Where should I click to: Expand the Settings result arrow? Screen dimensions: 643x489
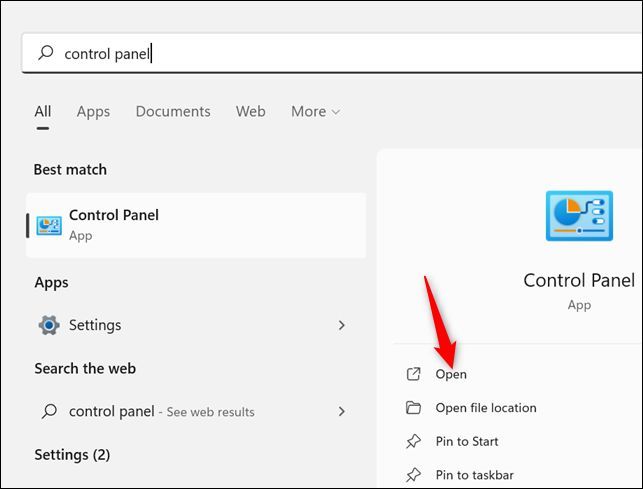coord(342,325)
